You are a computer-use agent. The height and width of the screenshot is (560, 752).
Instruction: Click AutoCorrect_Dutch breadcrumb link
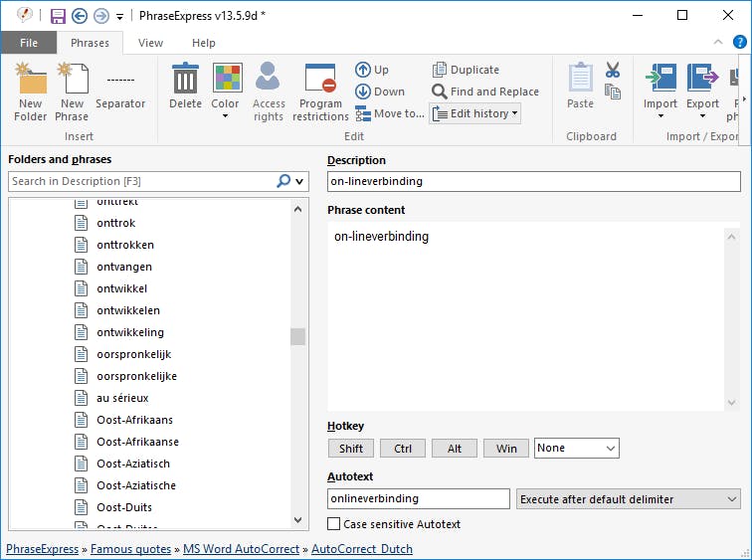[362, 549]
